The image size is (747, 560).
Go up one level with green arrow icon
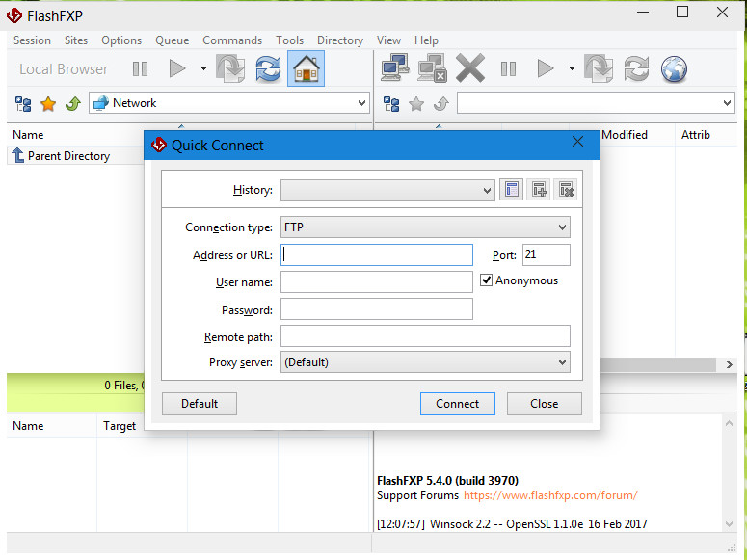[73, 103]
